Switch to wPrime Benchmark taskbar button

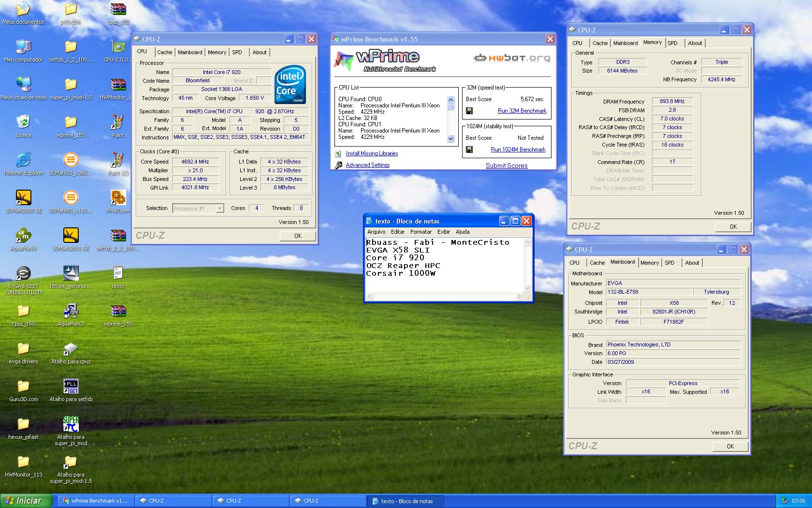point(95,501)
